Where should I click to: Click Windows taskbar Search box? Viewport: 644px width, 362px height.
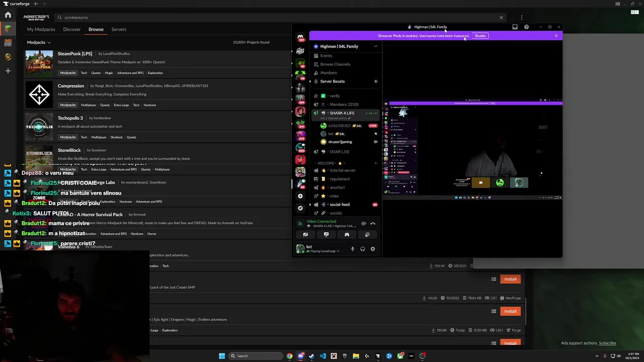pyautogui.click(x=256, y=356)
